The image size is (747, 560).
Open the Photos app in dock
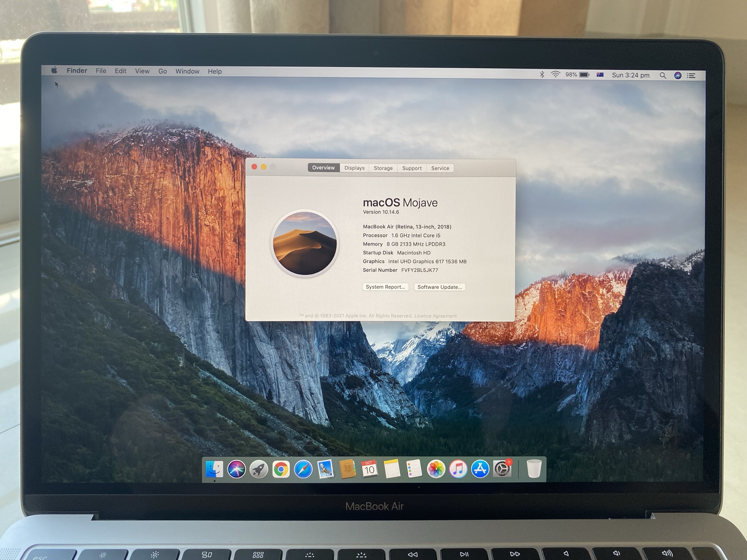[436, 469]
